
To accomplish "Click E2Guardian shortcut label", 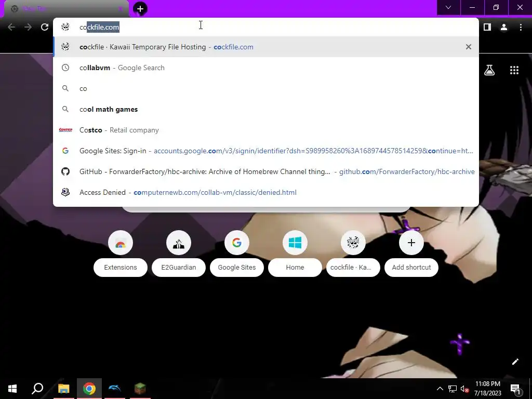I will (179, 268).
